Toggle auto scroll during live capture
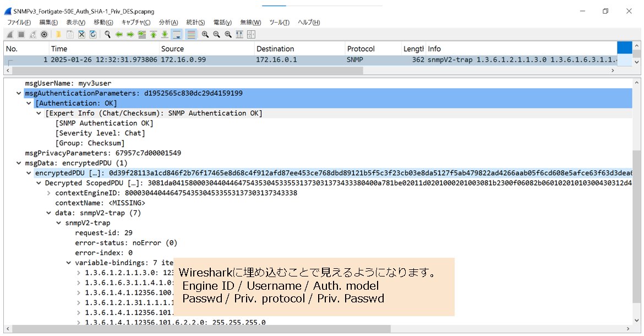 click(177, 35)
